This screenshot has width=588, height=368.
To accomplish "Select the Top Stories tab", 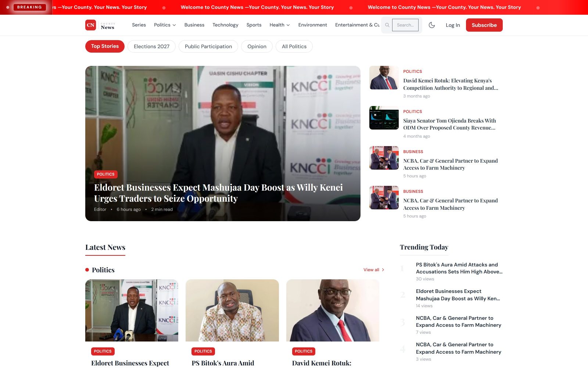I will tap(105, 46).
